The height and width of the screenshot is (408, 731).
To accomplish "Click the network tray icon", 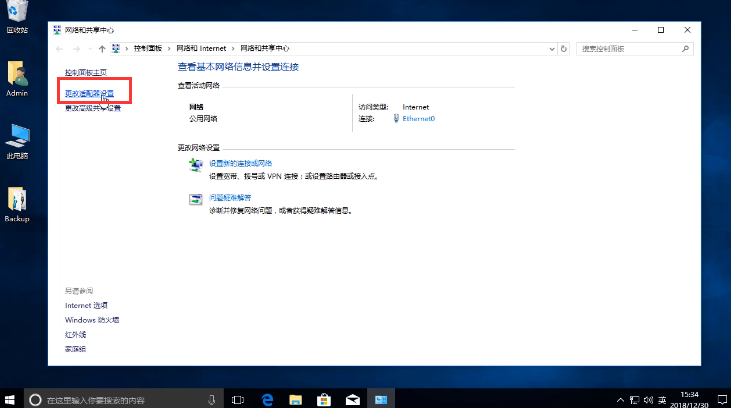I will [634, 400].
